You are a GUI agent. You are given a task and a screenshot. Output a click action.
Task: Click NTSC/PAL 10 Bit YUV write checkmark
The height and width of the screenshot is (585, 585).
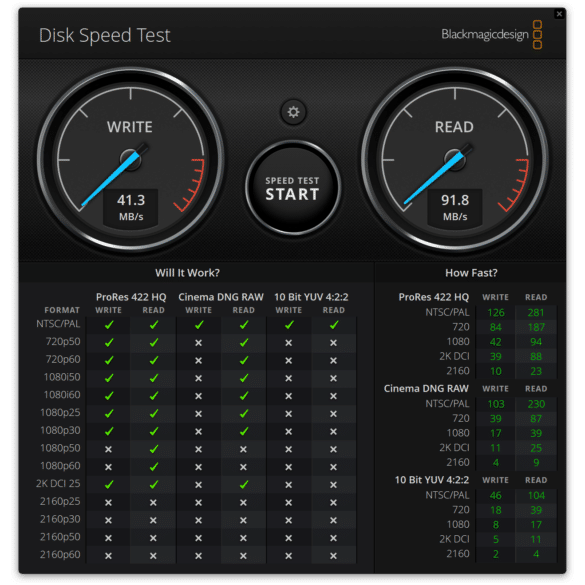tap(289, 325)
